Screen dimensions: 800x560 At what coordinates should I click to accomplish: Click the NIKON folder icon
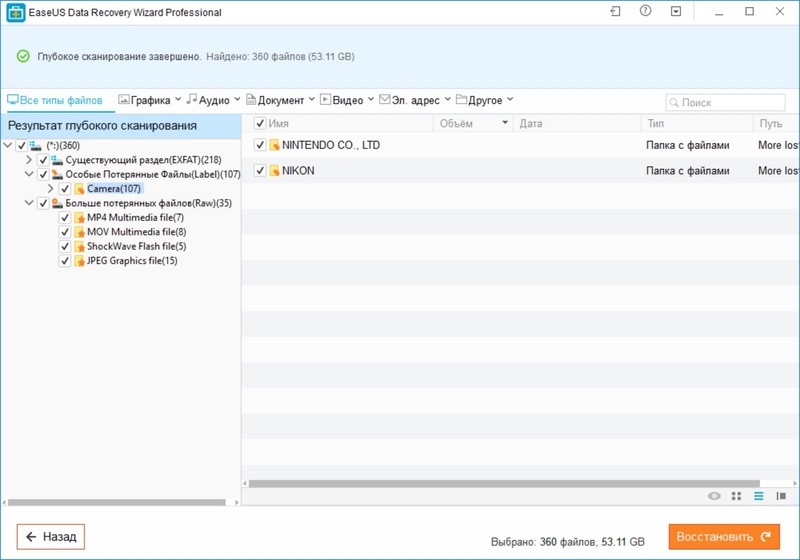274,171
